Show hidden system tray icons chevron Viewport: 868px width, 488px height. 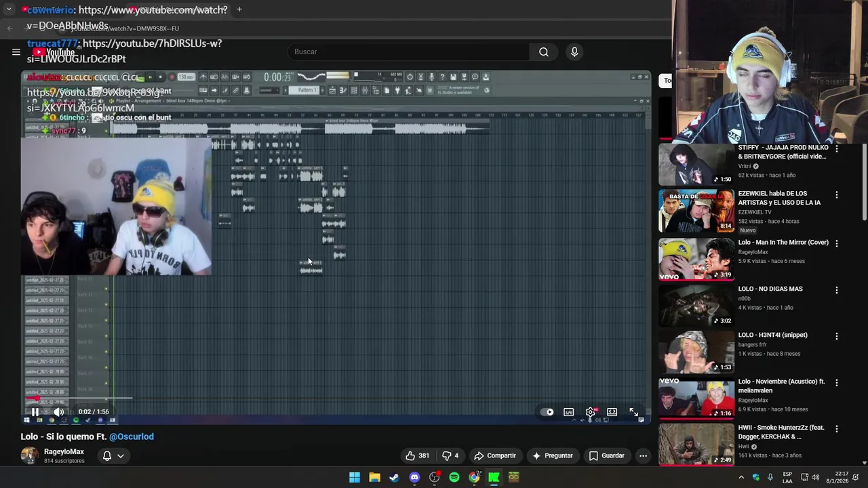(x=741, y=477)
